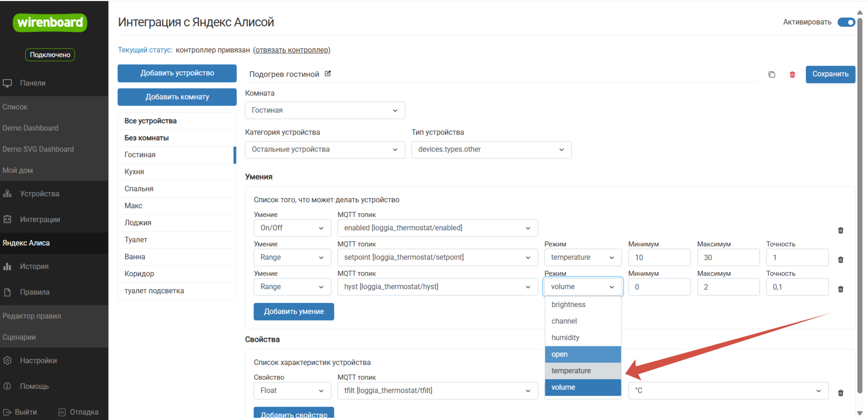
Task: Click the Интеграции icon in sidebar
Action: (7, 220)
